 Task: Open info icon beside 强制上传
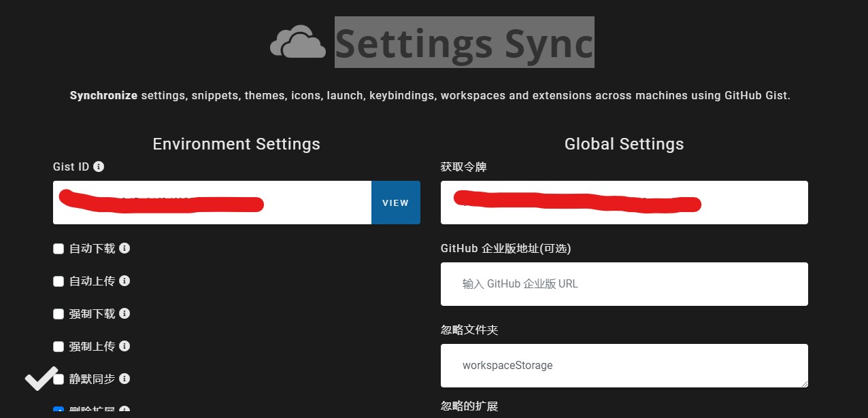point(124,346)
